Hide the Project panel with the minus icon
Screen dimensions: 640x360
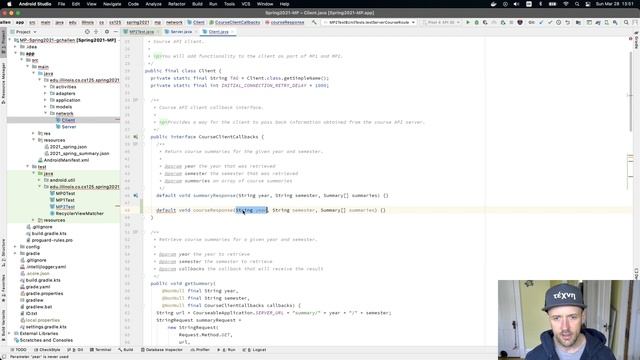[x=116, y=31]
